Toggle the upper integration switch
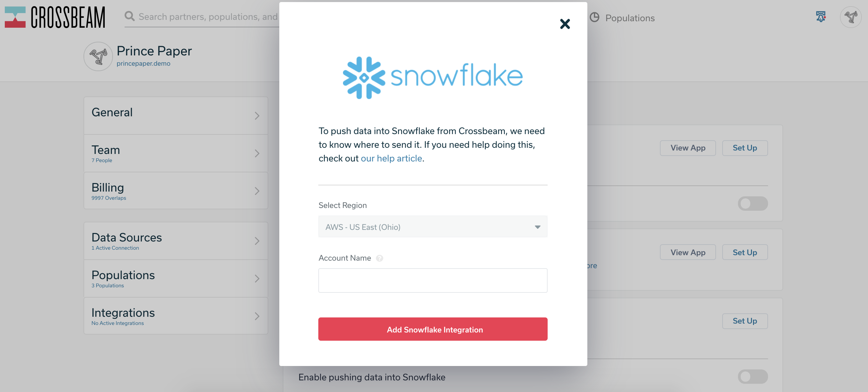The height and width of the screenshot is (392, 868). point(752,204)
